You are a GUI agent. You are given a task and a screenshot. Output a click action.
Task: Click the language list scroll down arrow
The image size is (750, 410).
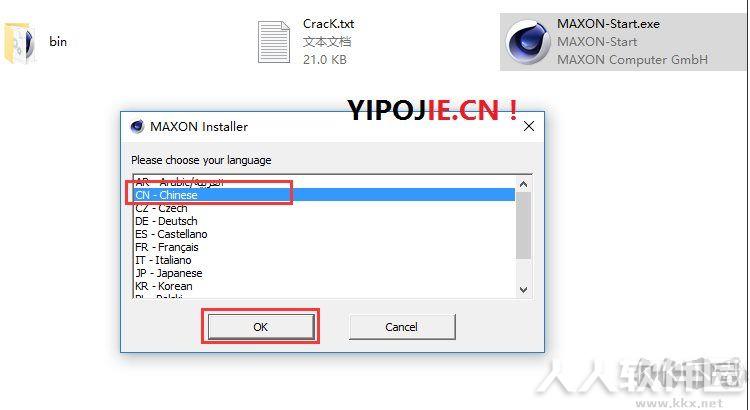(523, 289)
